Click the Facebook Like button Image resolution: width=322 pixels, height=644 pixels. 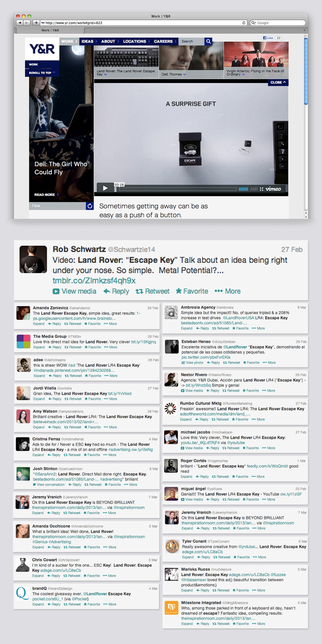pos(268,38)
